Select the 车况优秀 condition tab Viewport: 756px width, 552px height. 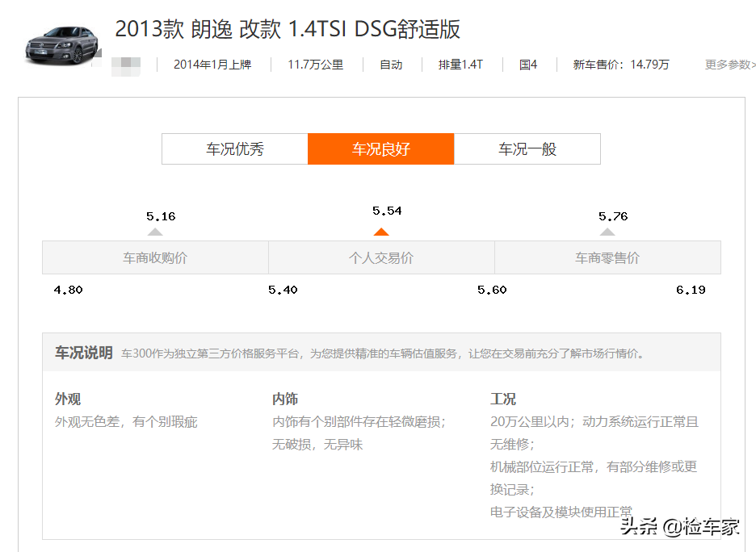point(235,148)
